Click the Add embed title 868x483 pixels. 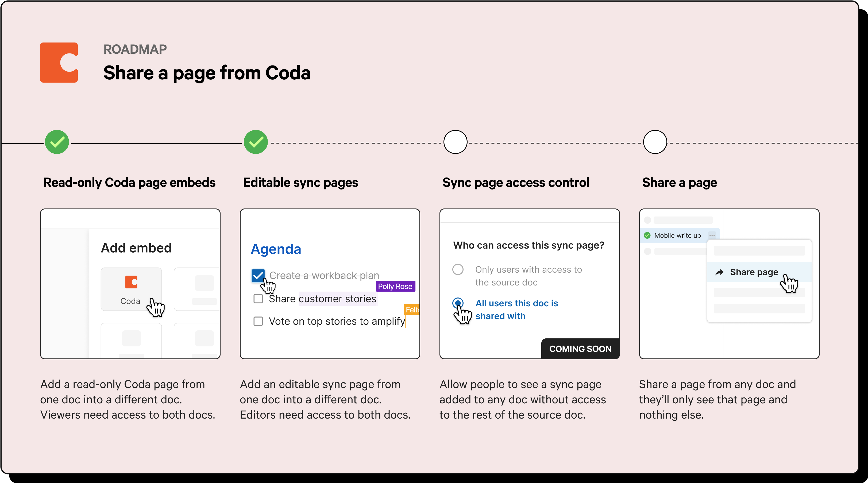136,248
